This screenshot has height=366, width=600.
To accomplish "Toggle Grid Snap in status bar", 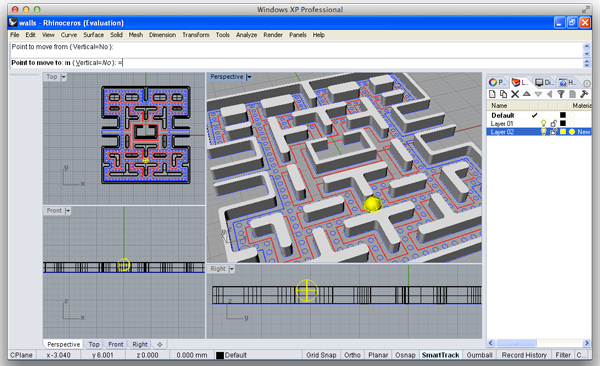I will 321,355.
